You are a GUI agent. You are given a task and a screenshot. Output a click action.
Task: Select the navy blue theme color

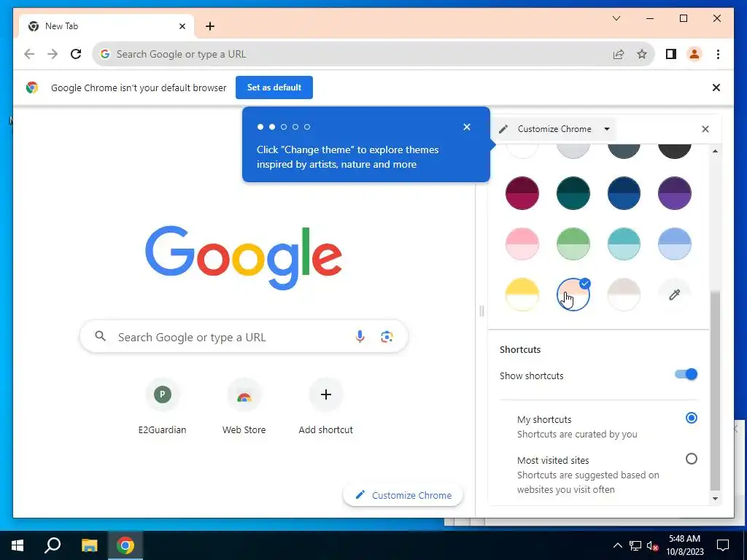coord(624,193)
